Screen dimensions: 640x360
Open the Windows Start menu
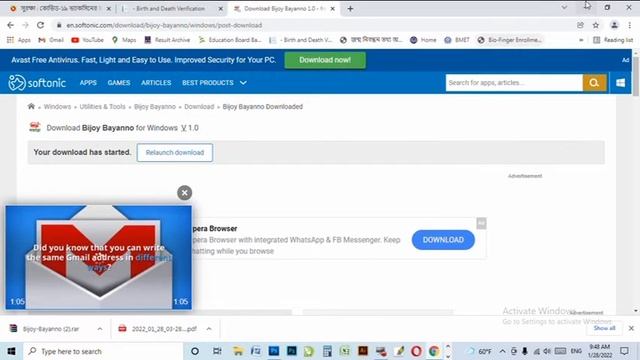(x=11, y=351)
